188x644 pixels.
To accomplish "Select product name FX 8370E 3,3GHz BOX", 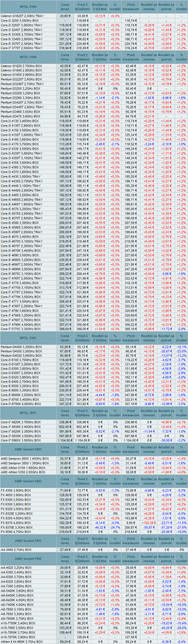I will [17, 527].
